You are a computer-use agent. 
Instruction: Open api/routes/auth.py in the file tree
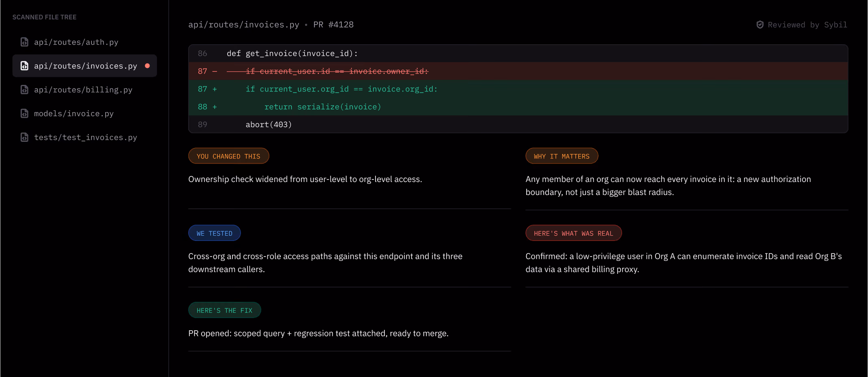tap(85, 42)
